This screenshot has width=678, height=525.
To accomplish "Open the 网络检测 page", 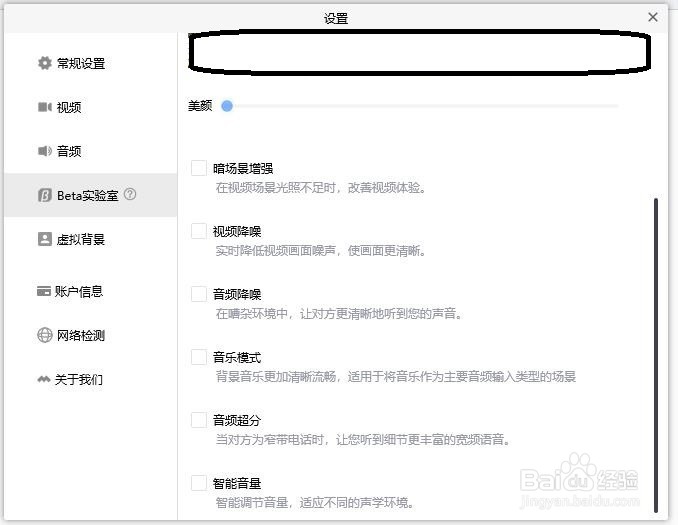I will tap(90, 335).
